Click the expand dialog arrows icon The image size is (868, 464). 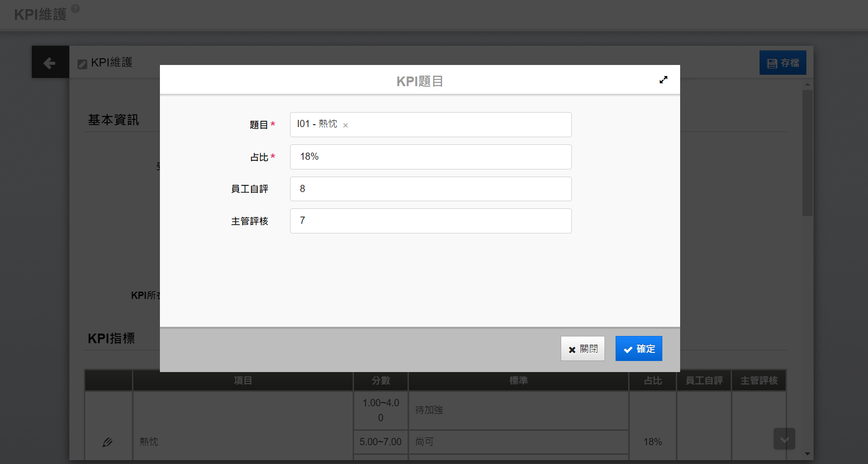[x=663, y=80]
